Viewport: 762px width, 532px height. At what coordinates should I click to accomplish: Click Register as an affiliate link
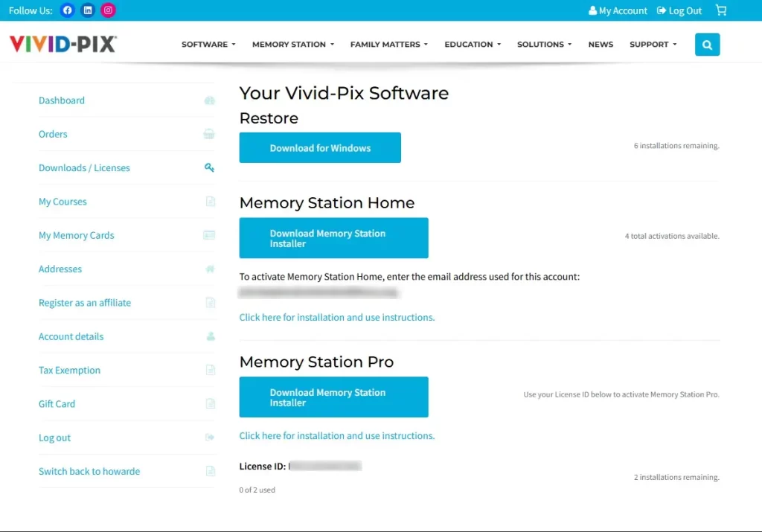[x=85, y=303]
